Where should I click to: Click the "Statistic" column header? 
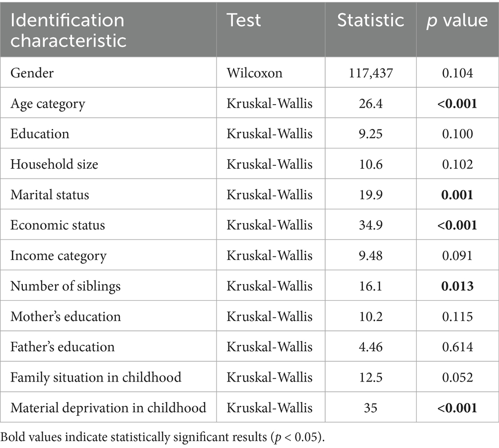(370, 20)
